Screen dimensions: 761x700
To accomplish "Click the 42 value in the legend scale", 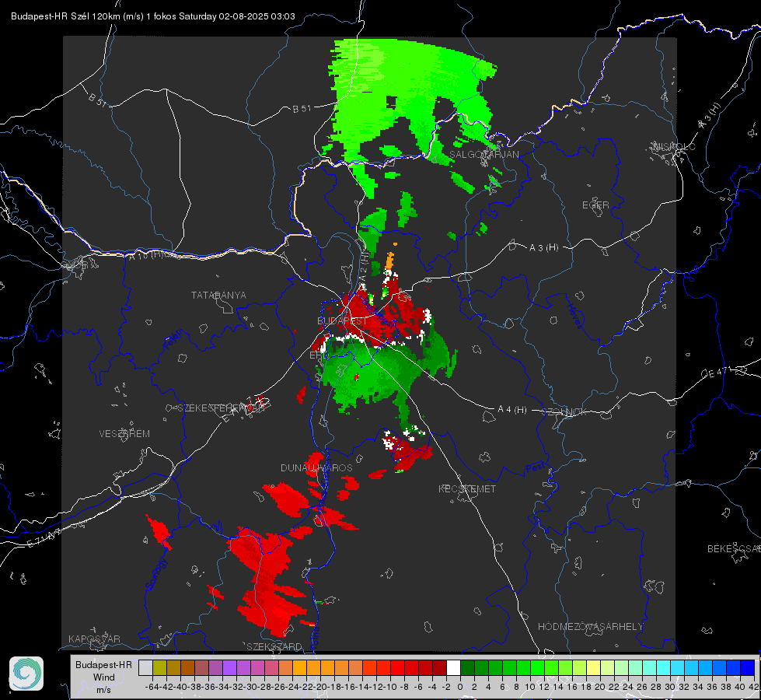I will (x=754, y=687).
